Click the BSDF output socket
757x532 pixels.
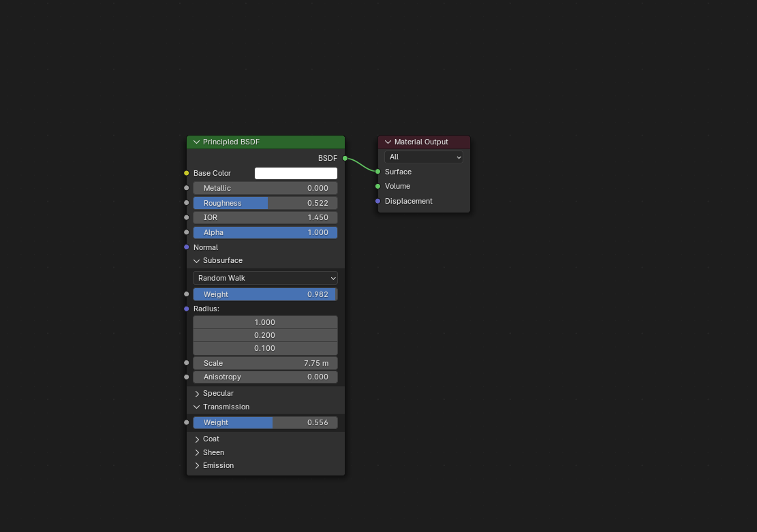pyautogui.click(x=345, y=158)
